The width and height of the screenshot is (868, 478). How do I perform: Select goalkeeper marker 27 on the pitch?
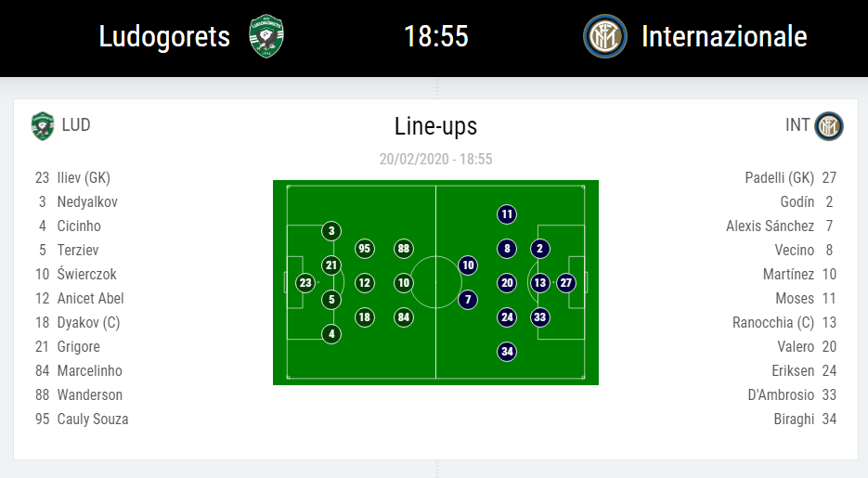tap(566, 283)
